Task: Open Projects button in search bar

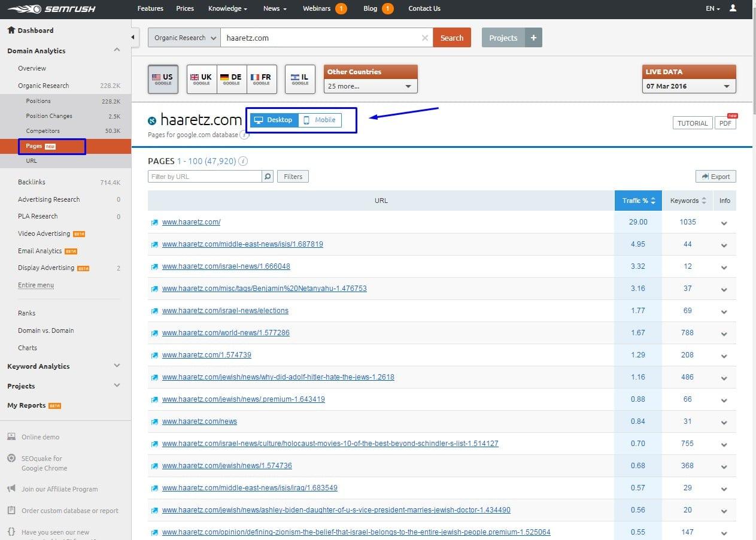Action: pyautogui.click(x=503, y=38)
